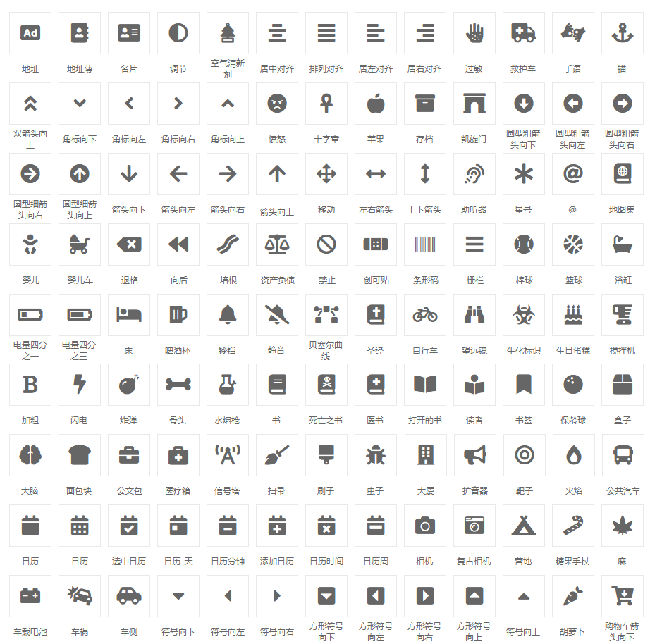This screenshot has height=644, width=650.
Task: Select the angry face icon (愤怒)
Action: point(277,104)
